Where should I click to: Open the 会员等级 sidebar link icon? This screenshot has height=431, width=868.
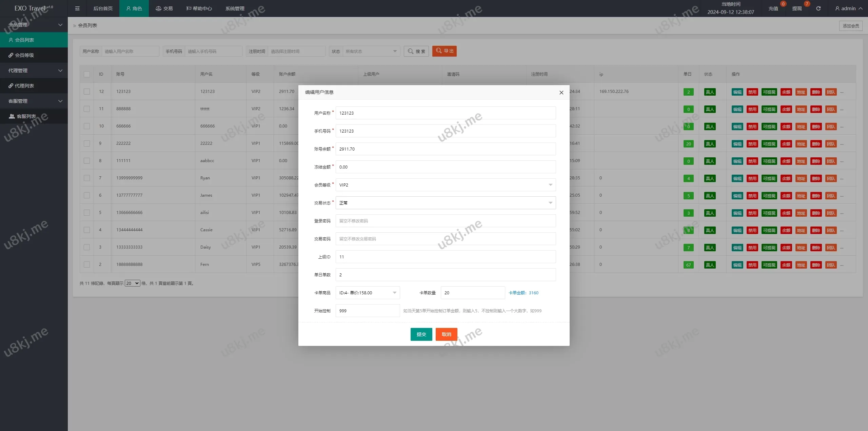click(11, 55)
